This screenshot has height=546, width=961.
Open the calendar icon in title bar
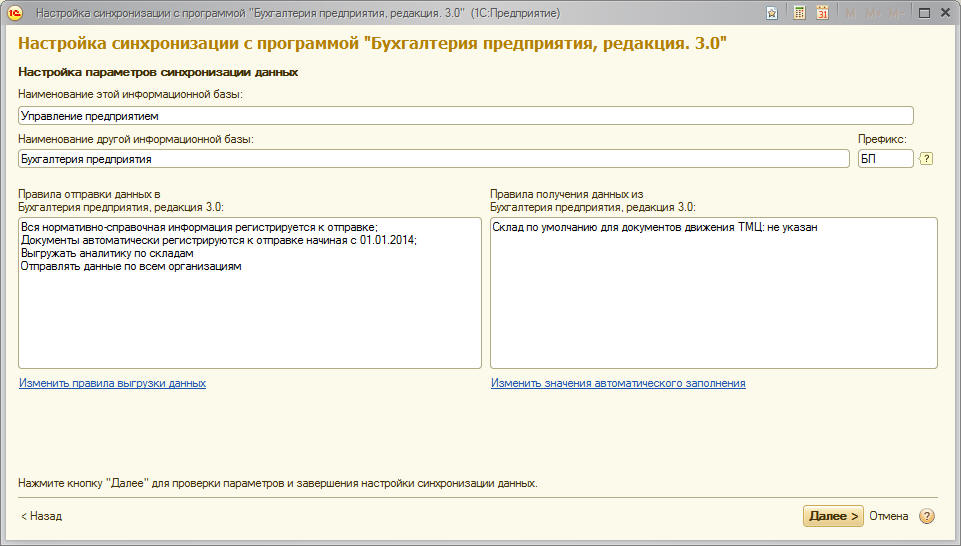point(822,13)
